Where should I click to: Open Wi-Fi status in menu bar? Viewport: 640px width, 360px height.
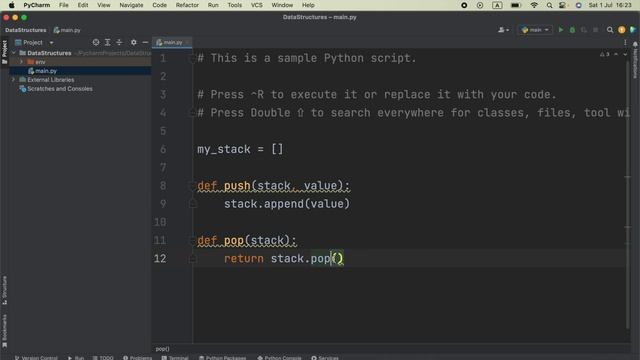click(534, 5)
